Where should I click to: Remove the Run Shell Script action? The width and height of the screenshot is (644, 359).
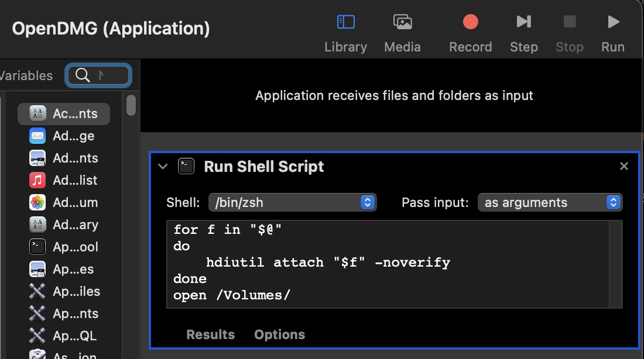tap(624, 167)
